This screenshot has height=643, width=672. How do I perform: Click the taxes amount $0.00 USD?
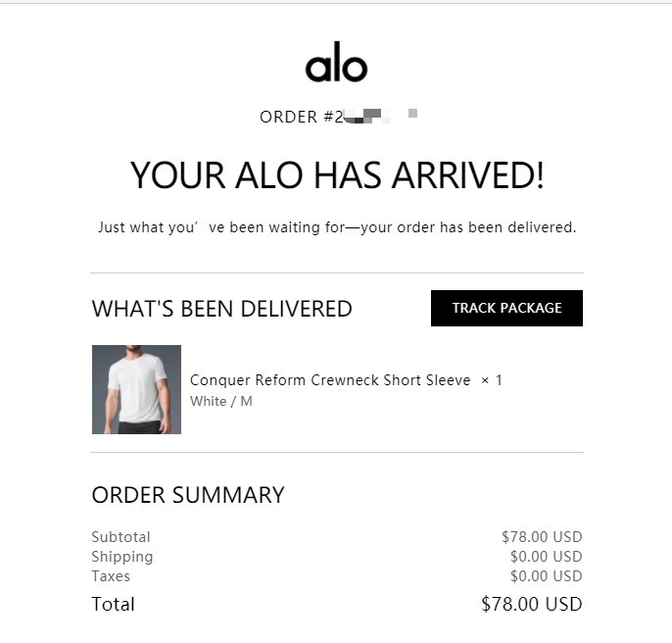546,576
